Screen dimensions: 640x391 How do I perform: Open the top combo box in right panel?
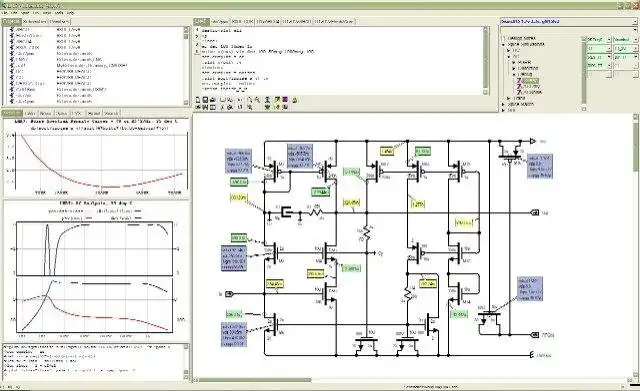pyautogui.click(x=569, y=21)
